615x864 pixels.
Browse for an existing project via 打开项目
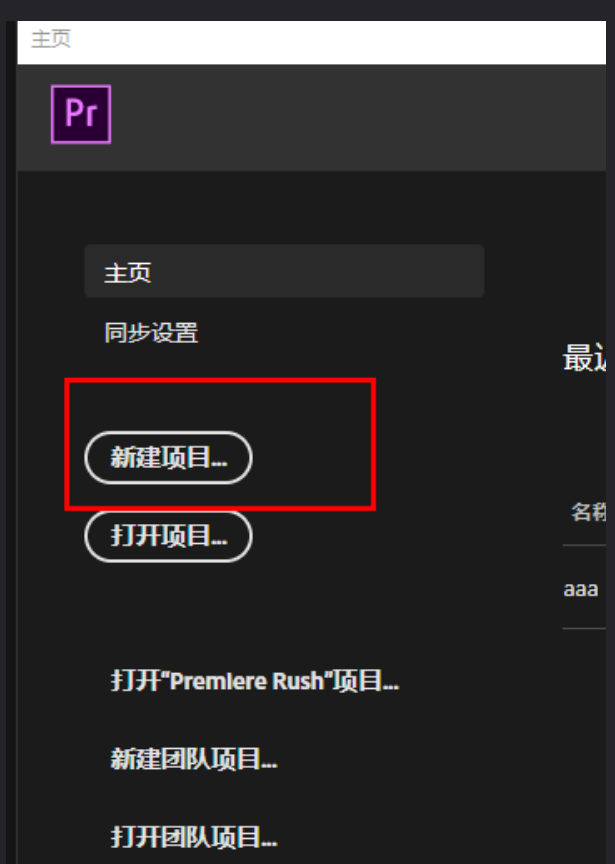coord(169,536)
